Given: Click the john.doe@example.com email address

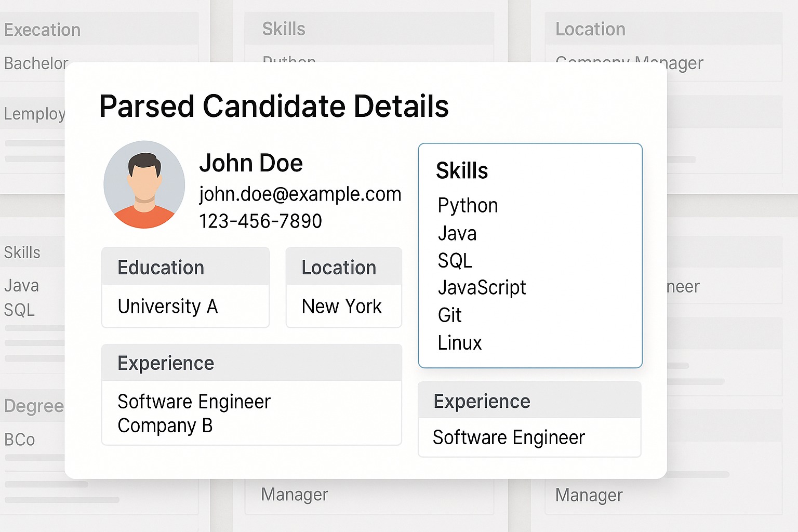Looking at the screenshot, I should point(300,194).
